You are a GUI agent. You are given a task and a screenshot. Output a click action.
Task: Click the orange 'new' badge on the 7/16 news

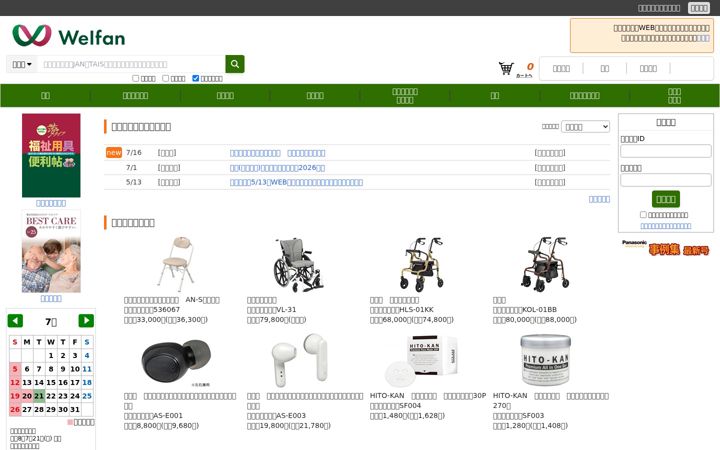pos(114,152)
